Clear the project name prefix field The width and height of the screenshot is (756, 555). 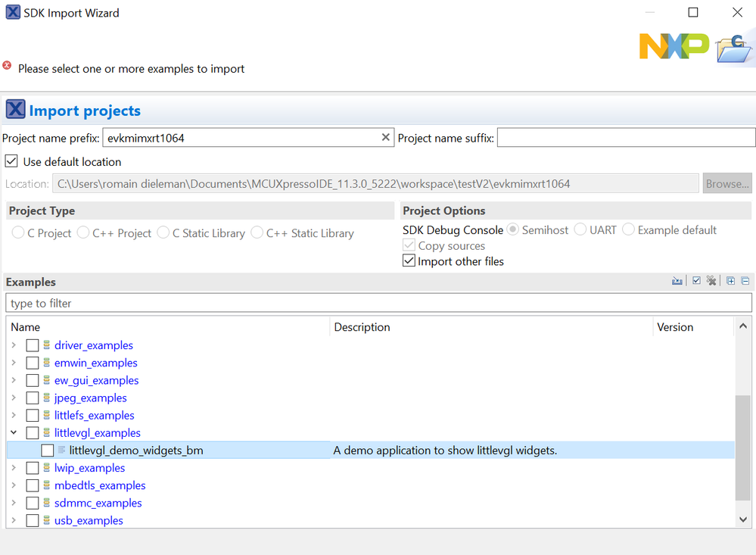(x=386, y=137)
